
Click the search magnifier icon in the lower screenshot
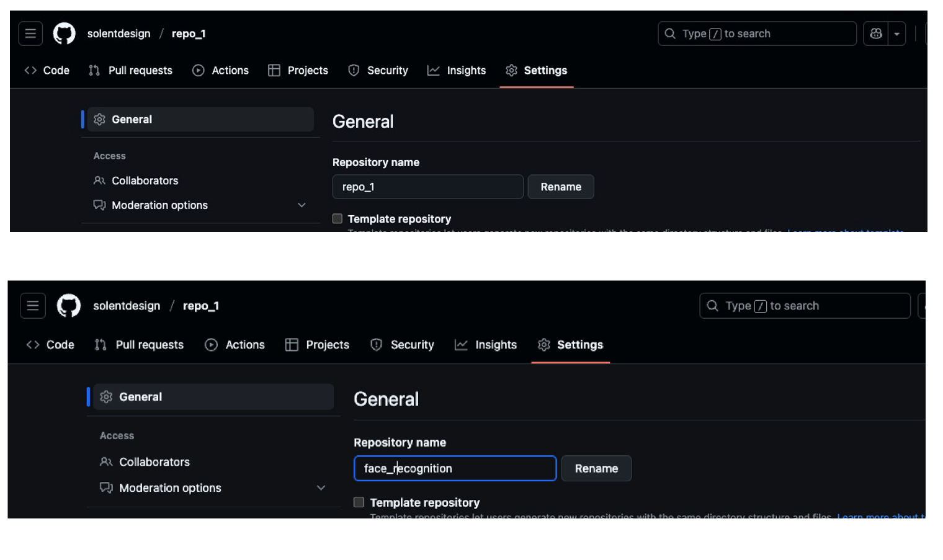[713, 306]
